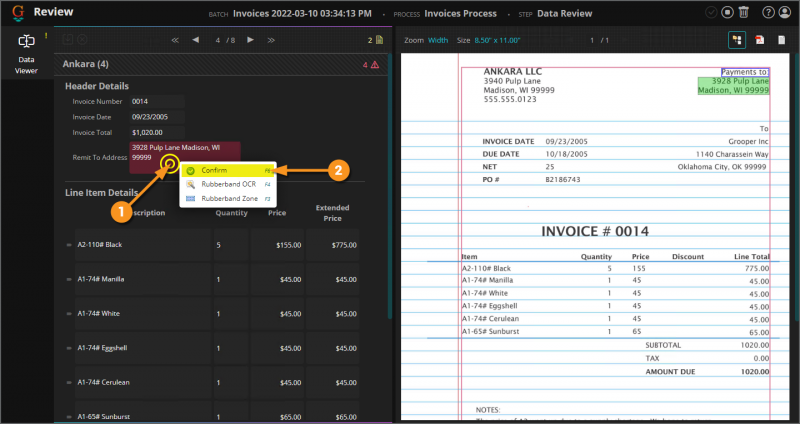800x424 pixels.
Task: Toggle the overlay layout view icon
Action: pos(737,40)
